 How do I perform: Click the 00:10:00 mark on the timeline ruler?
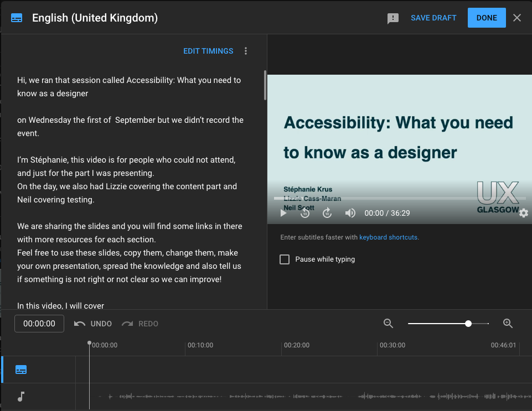click(x=200, y=345)
